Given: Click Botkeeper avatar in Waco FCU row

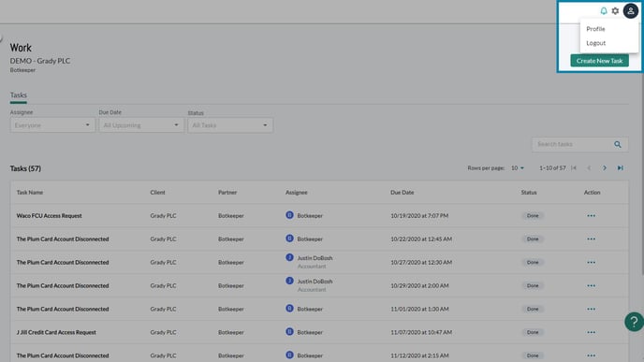Looking at the screenshot, I should coord(289,215).
